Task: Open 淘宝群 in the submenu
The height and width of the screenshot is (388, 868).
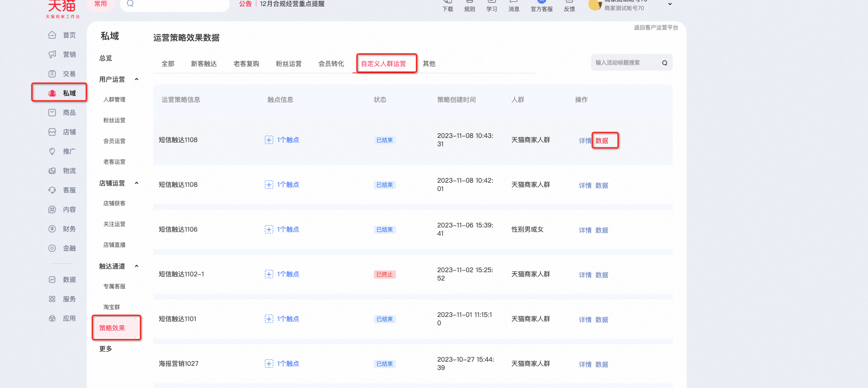Action: 112,307
